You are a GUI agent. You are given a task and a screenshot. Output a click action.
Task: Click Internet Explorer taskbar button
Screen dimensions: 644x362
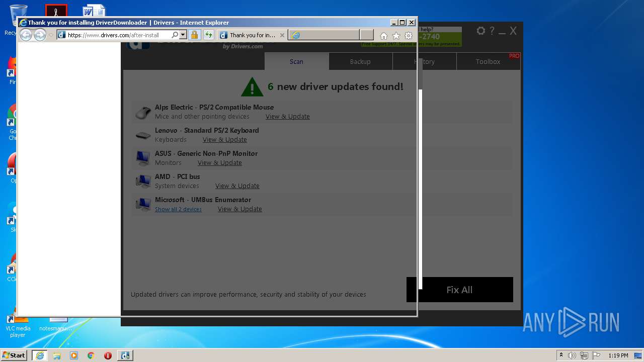(40, 355)
